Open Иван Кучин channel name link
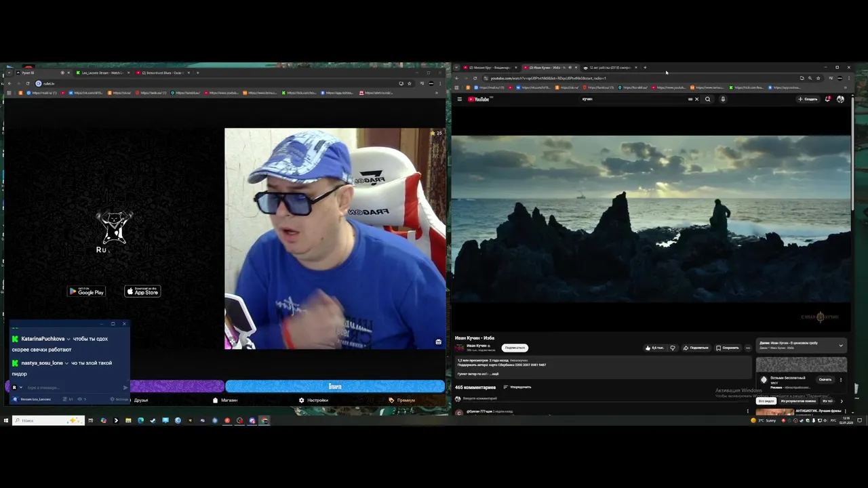 477,346
